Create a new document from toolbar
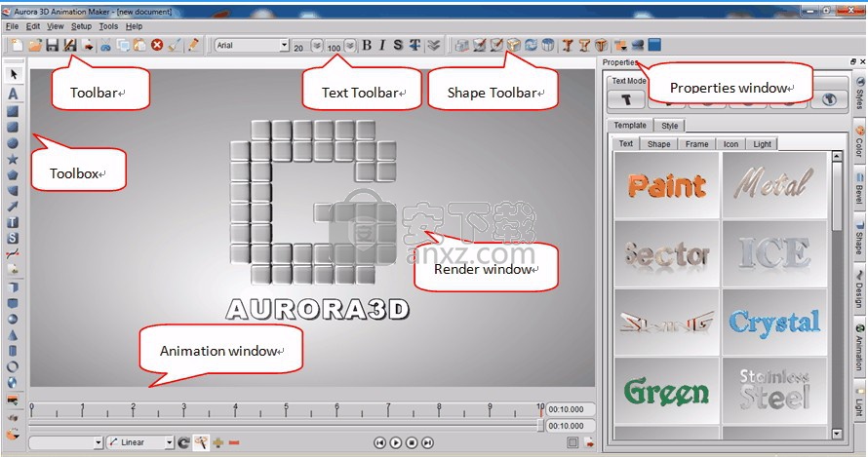Image resolution: width=868 pixels, height=457 pixels. pyautogui.click(x=18, y=46)
